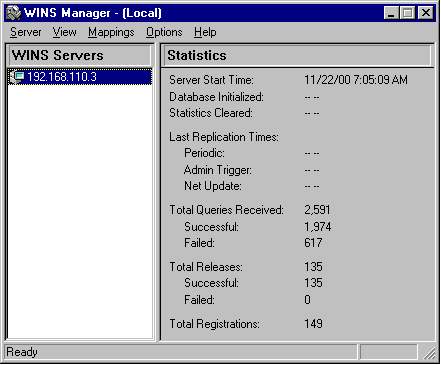441x365 pixels.
Task: Open the Mappings menu
Action: click(111, 32)
